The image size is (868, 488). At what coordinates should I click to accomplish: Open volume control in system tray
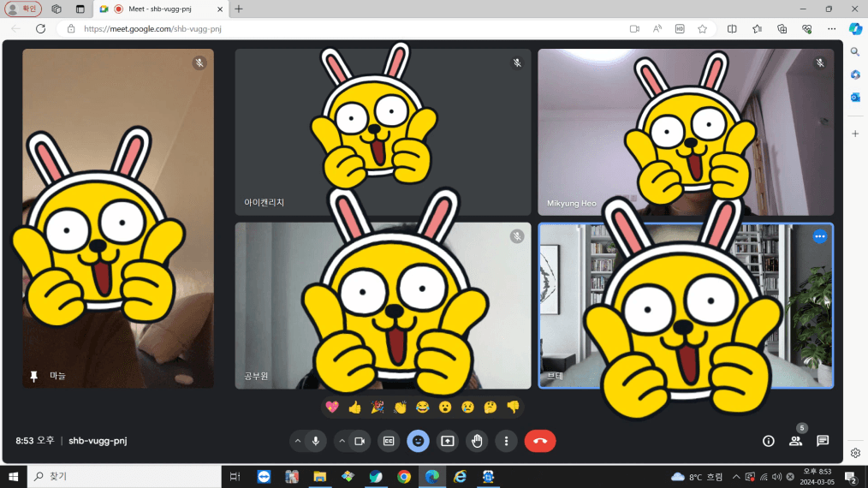point(776,476)
